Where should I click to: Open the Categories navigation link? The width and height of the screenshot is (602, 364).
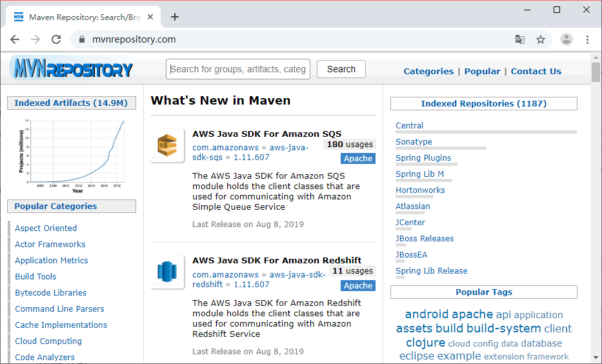click(428, 72)
